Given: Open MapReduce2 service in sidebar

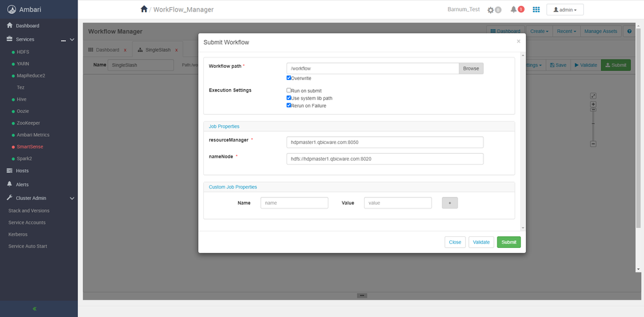Looking at the screenshot, I should tap(31, 76).
